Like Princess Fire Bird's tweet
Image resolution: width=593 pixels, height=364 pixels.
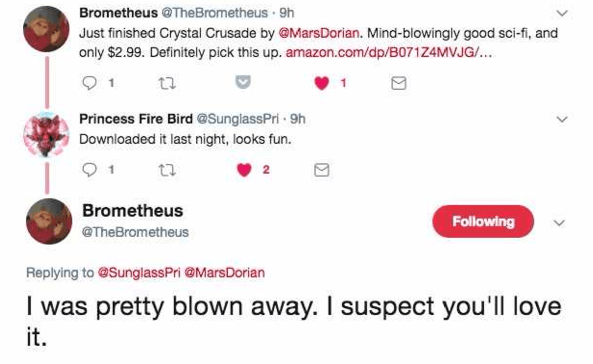coord(244,170)
